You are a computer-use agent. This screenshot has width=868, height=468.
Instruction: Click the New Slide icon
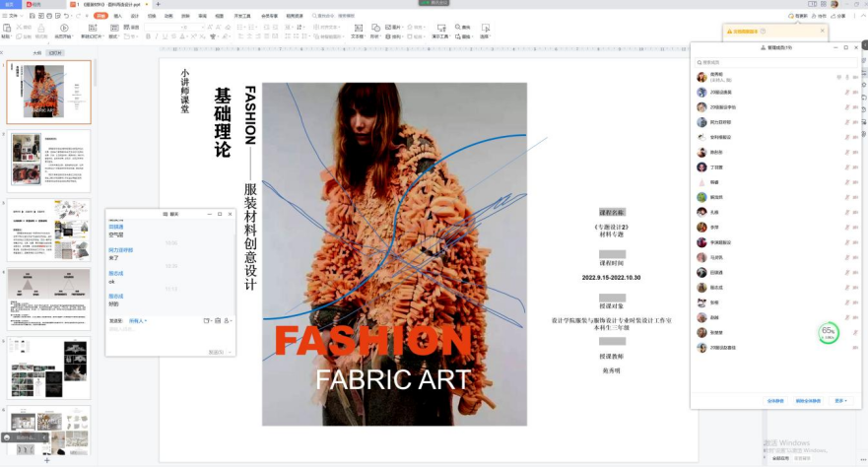pyautogui.click(x=92, y=28)
